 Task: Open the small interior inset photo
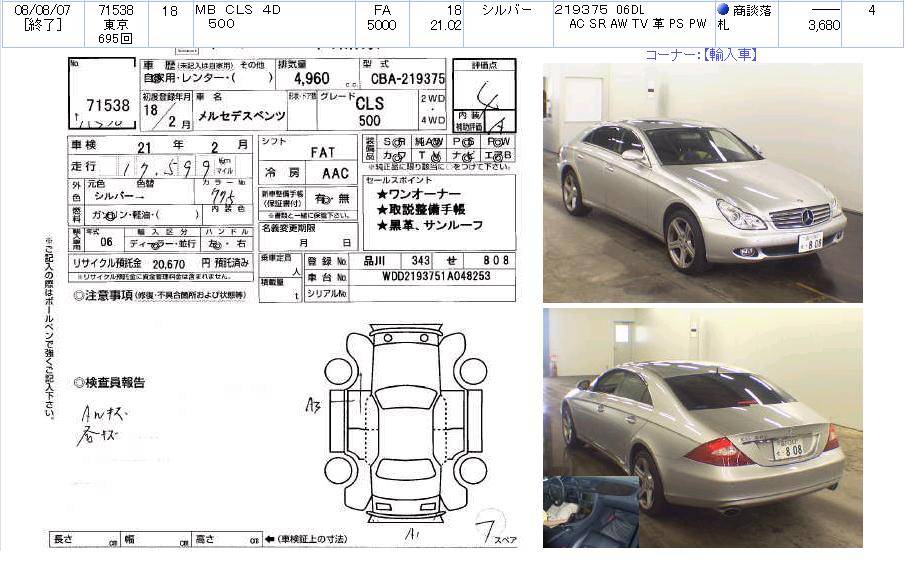(590, 511)
